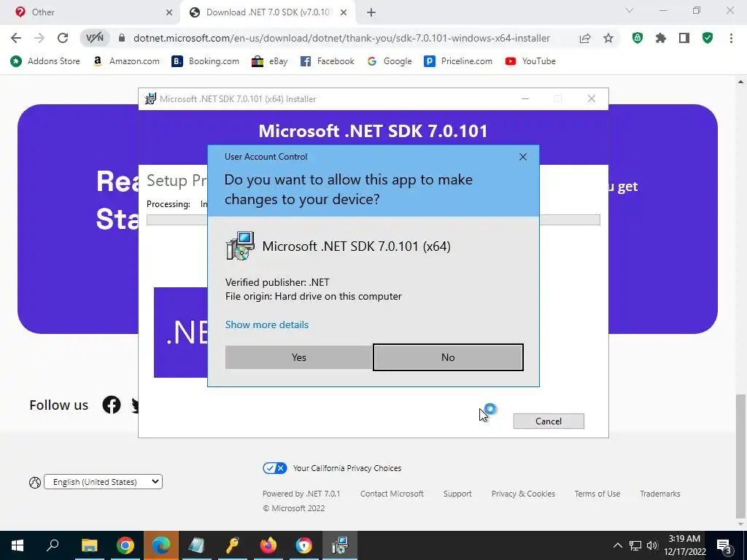Open Facebook bookmark

pyautogui.click(x=328, y=61)
